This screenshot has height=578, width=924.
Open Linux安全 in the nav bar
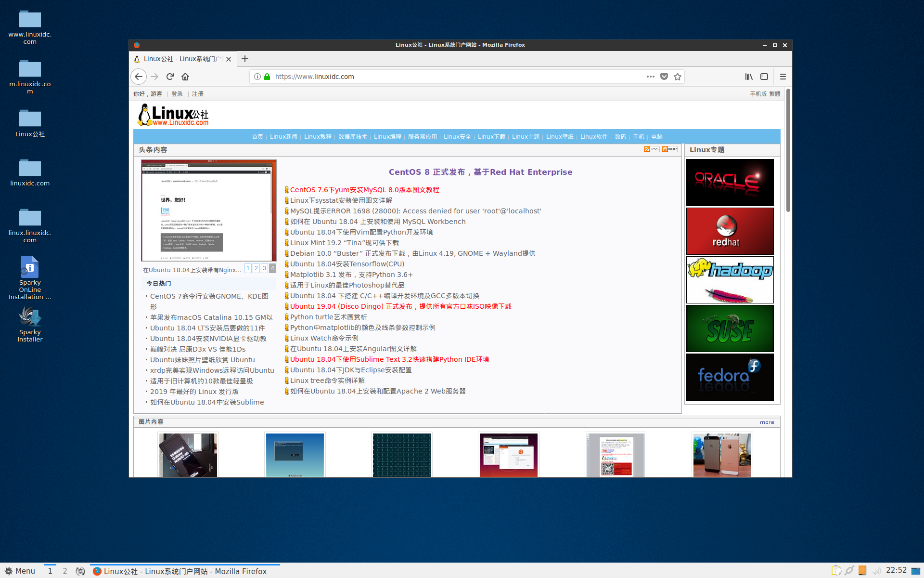(457, 137)
